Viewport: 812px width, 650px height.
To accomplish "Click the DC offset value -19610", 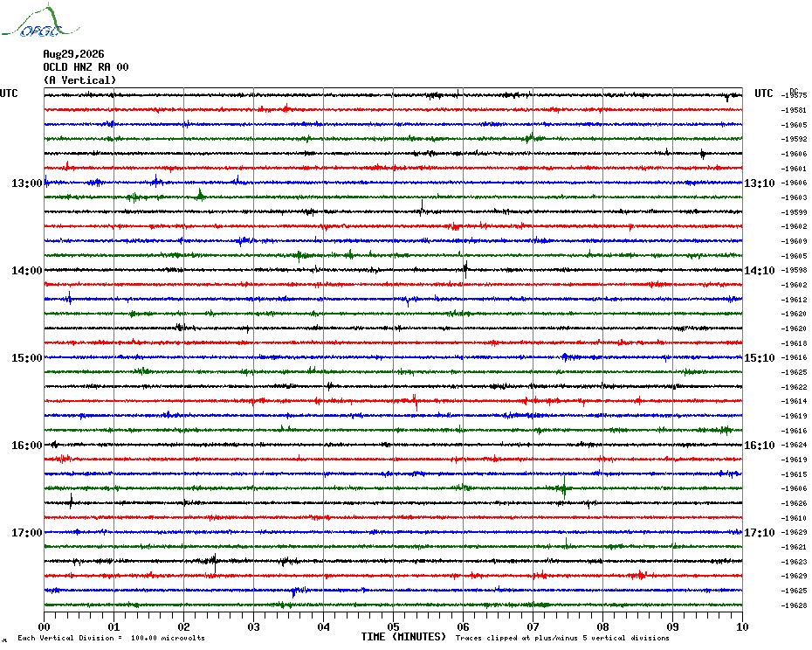I will point(794,518).
